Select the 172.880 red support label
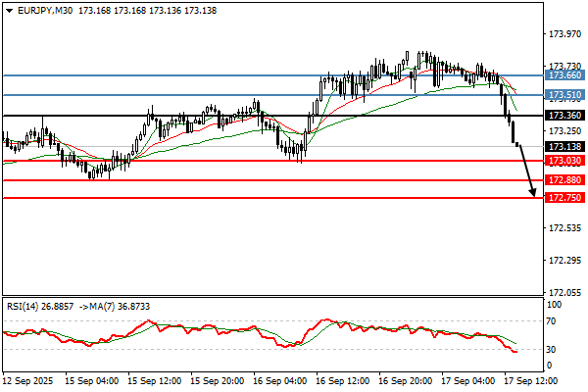The height and width of the screenshot is (392, 588). [x=564, y=180]
